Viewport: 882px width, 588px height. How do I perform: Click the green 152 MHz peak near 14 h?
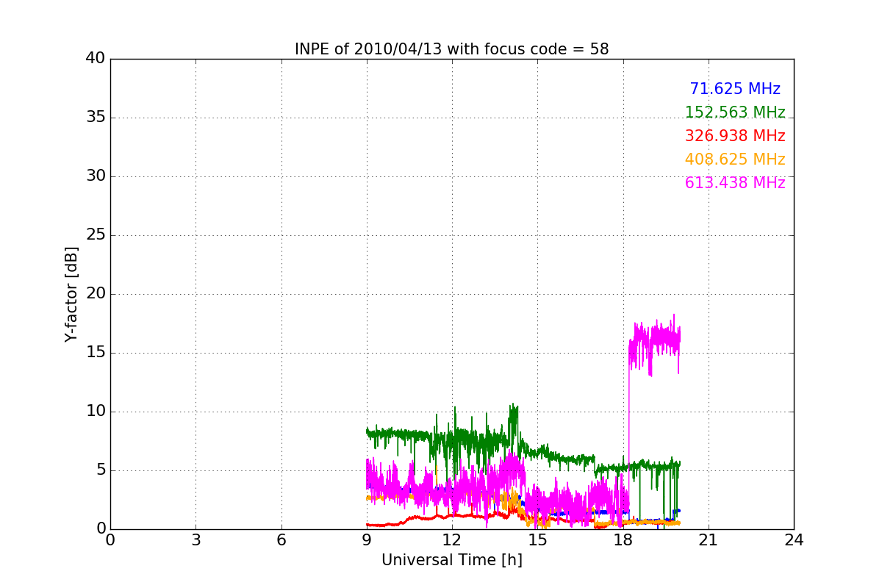[x=513, y=415]
